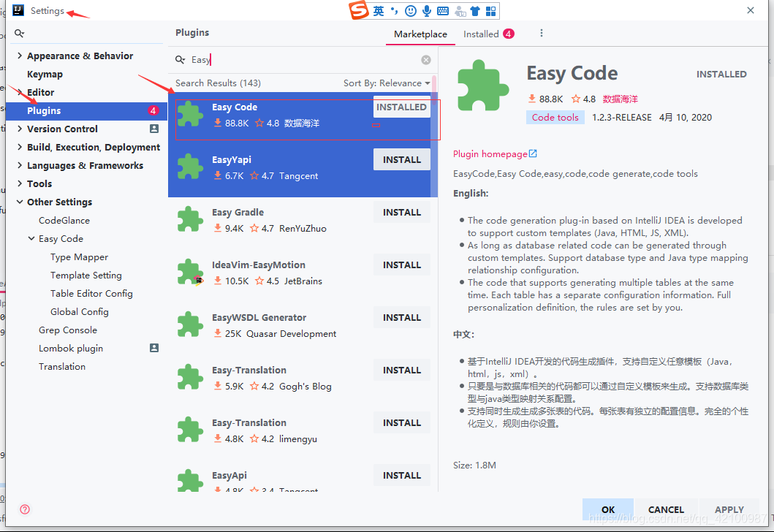Screen dimensions: 774x532
Task: Click the plugin search magnifier icon
Action: (x=181, y=60)
